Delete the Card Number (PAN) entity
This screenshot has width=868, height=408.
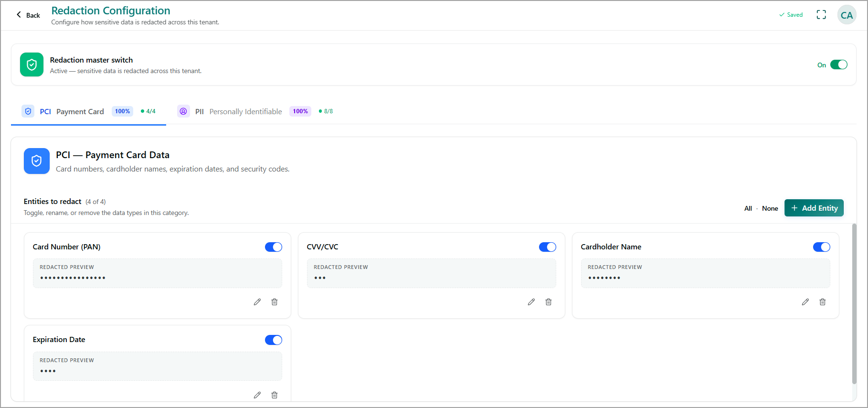[275, 302]
